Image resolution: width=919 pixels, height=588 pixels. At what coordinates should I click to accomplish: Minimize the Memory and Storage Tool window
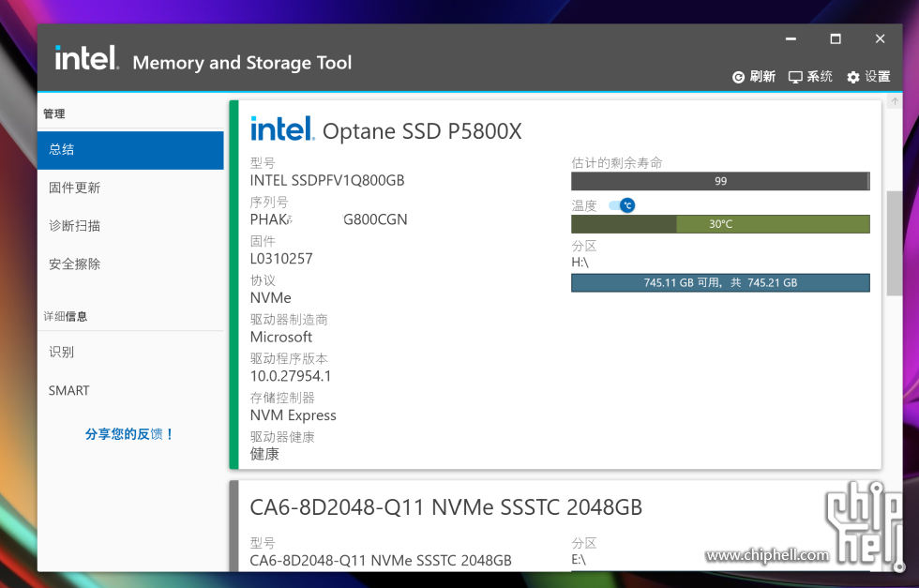(791, 38)
